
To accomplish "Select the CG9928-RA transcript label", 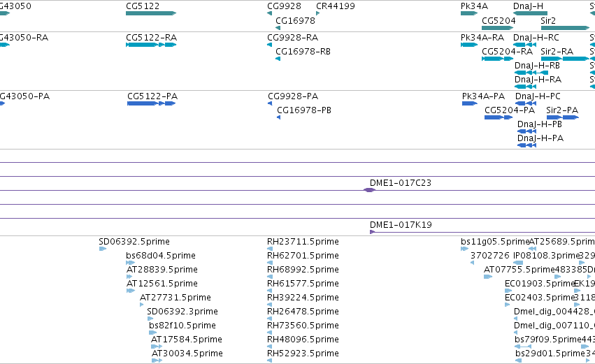I will (x=292, y=38).
